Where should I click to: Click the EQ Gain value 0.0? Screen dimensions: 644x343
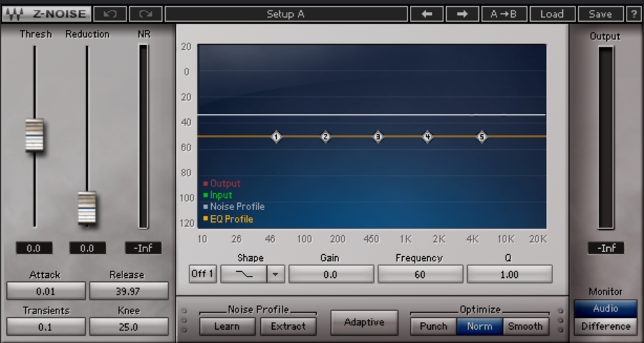[331, 274]
